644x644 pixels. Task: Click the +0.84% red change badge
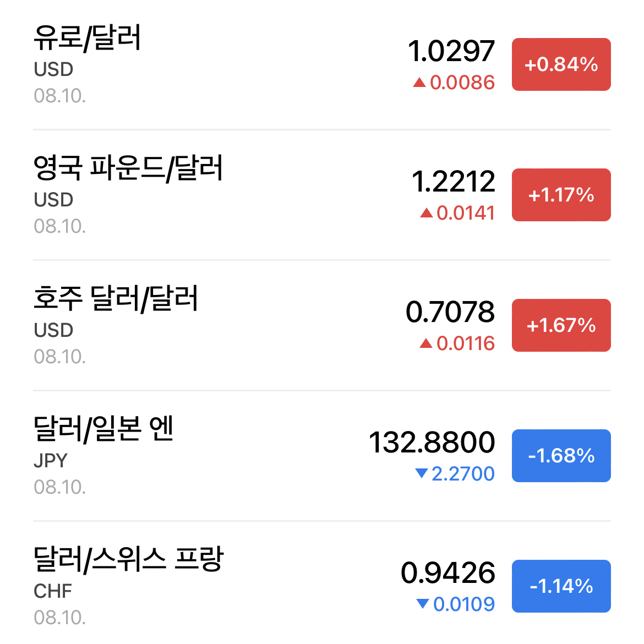point(561,64)
